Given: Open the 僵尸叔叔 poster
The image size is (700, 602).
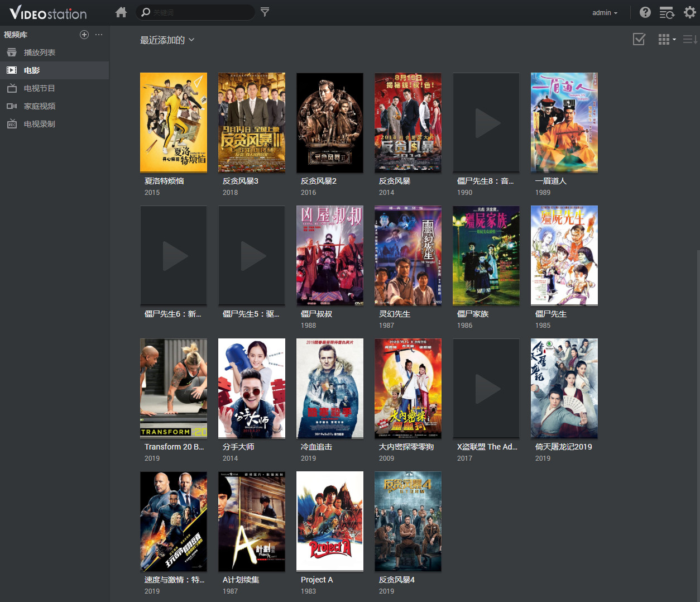Looking at the screenshot, I should click(330, 255).
